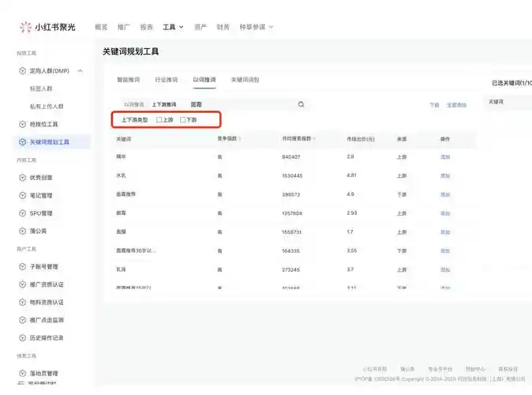The image size is (532, 395).
Task: Switch to 上下游推词 search mode toggle
Action: pos(164,104)
